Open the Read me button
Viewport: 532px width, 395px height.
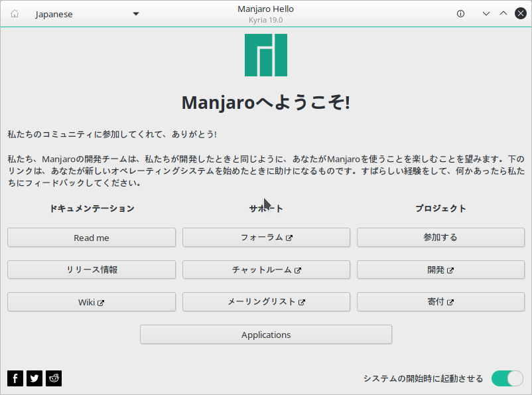pos(92,238)
